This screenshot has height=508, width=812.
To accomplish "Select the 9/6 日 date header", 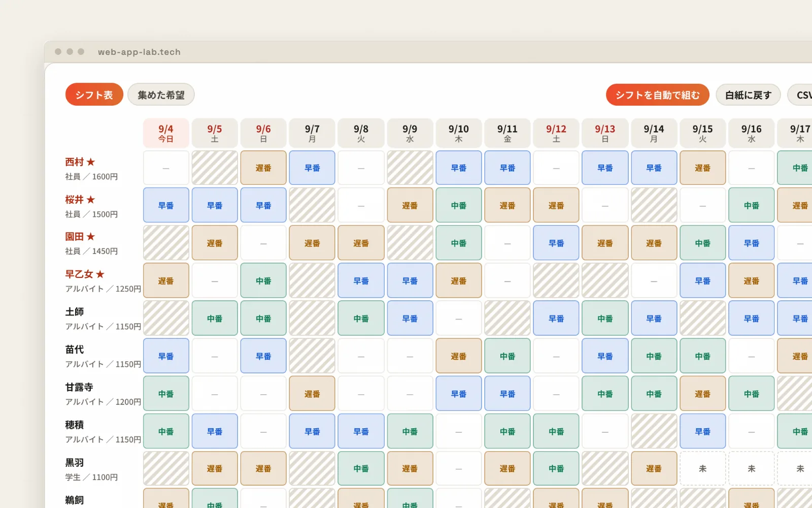I will tap(263, 133).
